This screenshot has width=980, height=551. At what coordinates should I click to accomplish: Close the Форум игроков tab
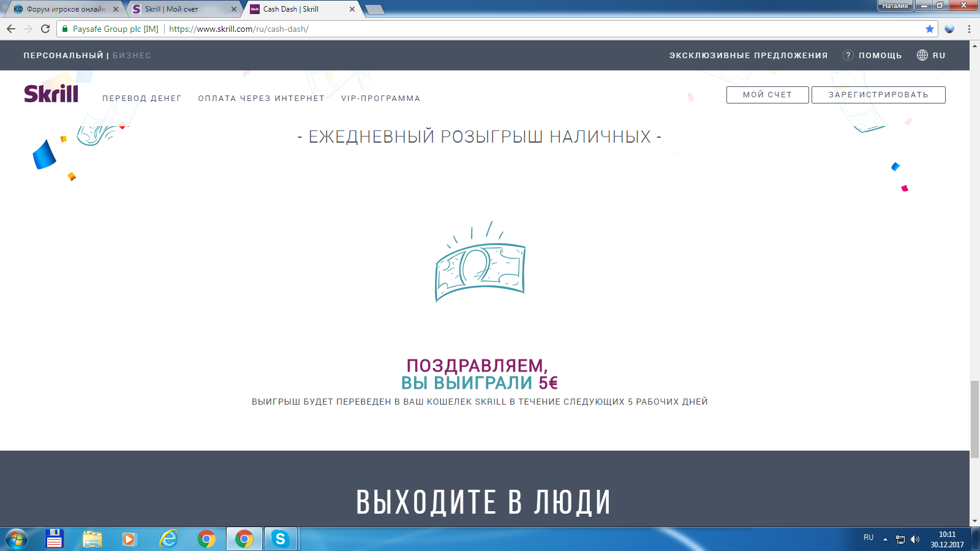116,9
